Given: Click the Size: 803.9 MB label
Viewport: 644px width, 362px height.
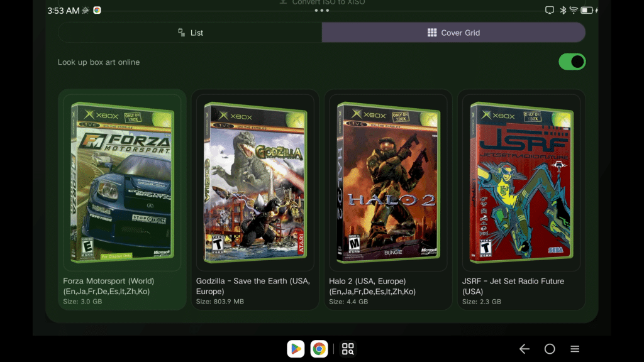Looking at the screenshot, I should point(219,301).
